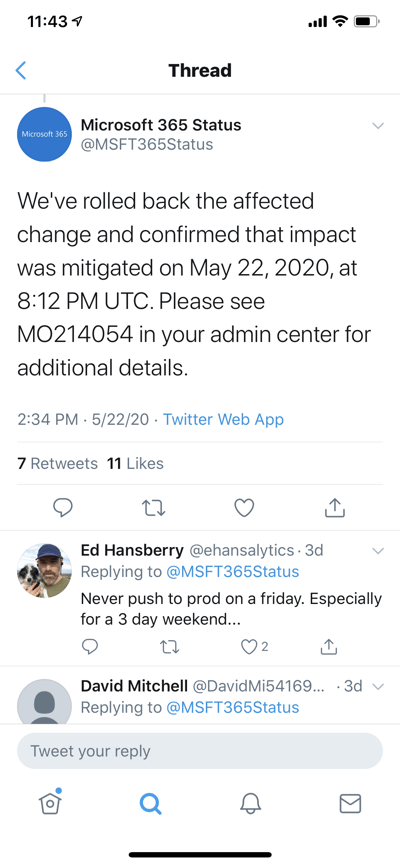
Task: Tap the Twitter Web App link
Action: click(223, 419)
